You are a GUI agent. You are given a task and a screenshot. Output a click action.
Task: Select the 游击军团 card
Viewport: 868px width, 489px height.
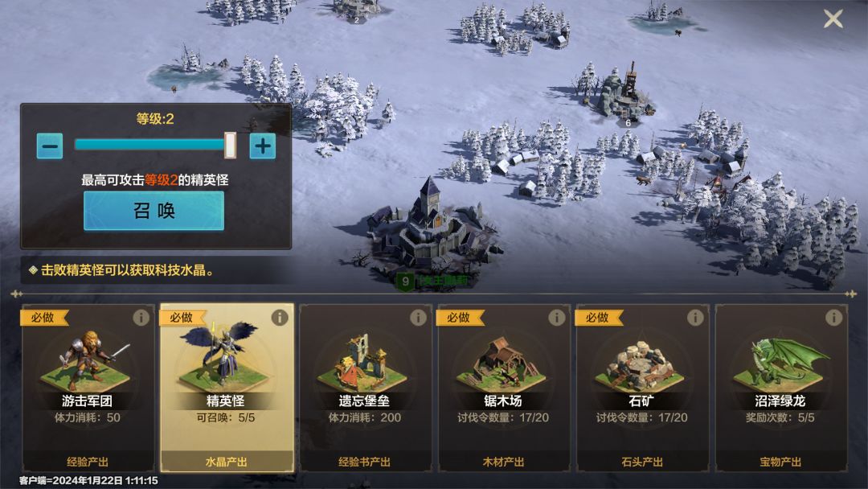click(x=88, y=388)
